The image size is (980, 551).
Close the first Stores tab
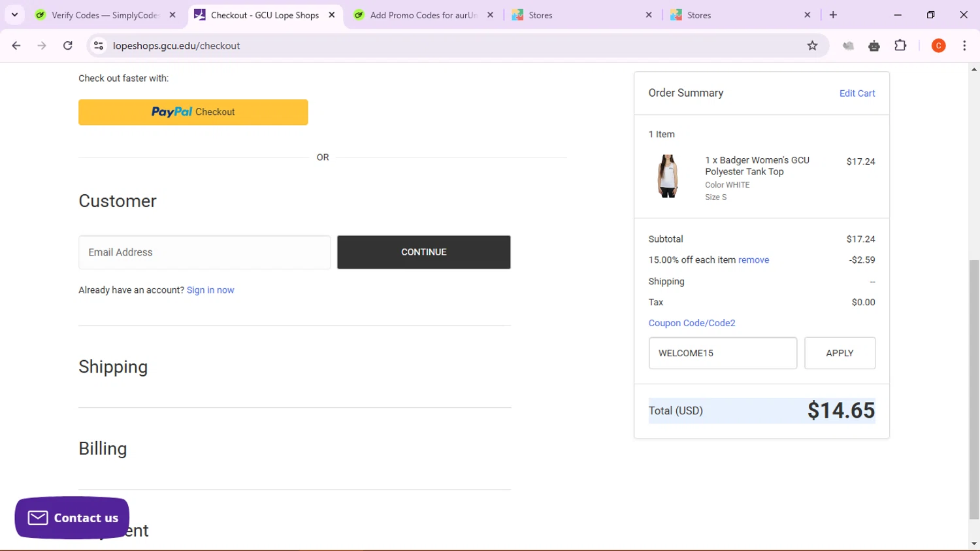649,15
